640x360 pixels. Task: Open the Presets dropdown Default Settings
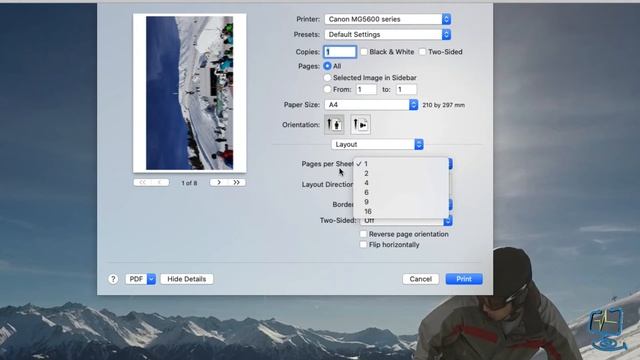click(388, 35)
